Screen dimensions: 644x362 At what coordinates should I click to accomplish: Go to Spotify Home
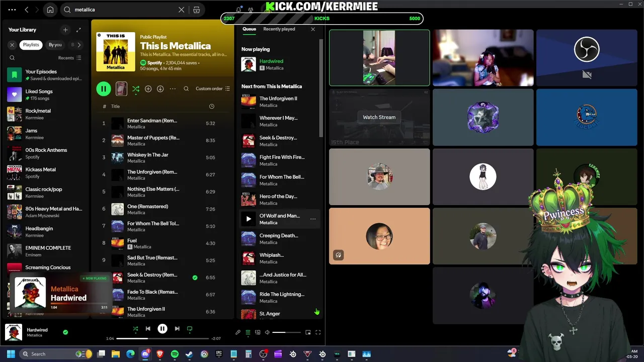coord(50,10)
